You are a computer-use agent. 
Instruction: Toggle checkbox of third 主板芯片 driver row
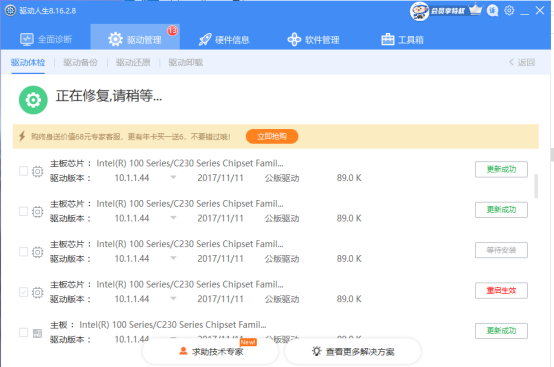click(23, 252)
